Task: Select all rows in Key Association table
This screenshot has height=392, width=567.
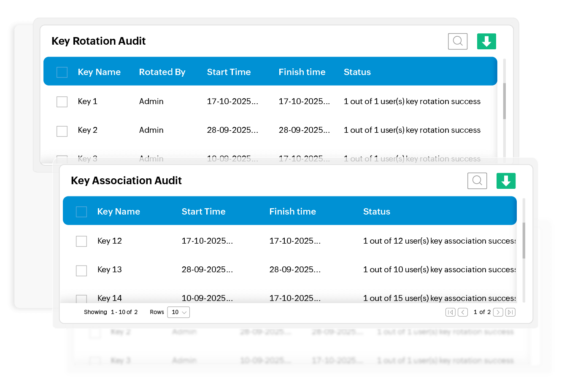Action: click(81, 212)
